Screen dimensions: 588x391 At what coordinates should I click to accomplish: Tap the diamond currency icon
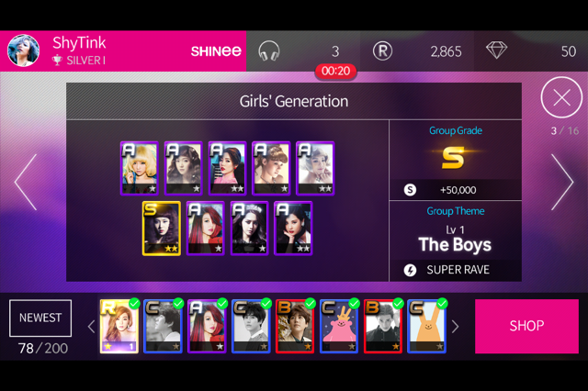tap(496, 50)
